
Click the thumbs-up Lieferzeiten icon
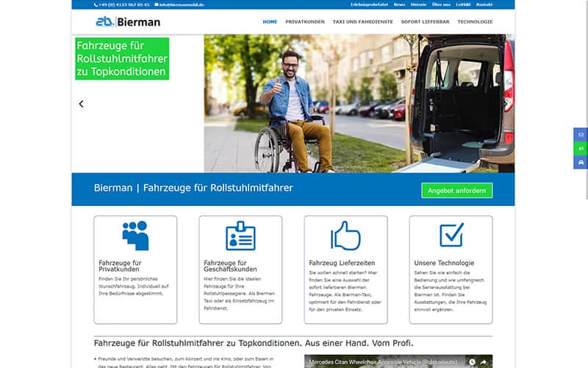(345, 236)
